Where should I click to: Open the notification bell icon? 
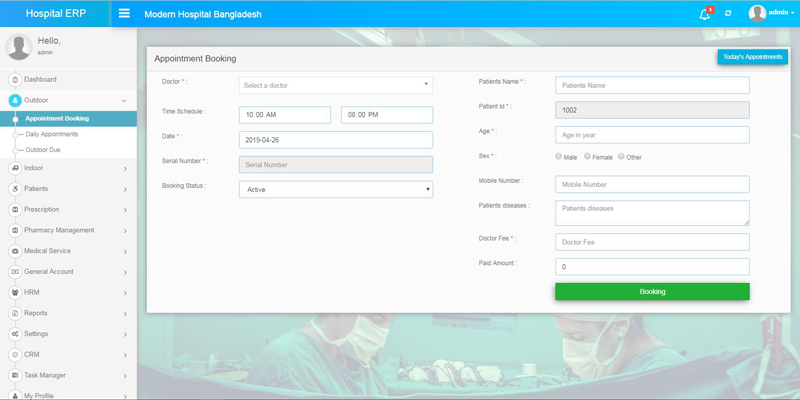click(x=704, y=14)
